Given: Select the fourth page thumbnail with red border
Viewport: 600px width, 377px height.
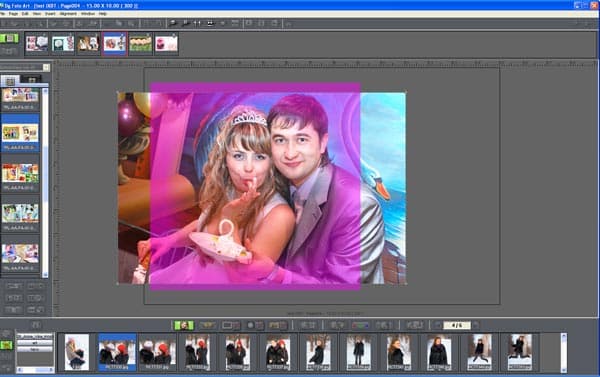Looking at the screenshot, I should coord(114,44).
